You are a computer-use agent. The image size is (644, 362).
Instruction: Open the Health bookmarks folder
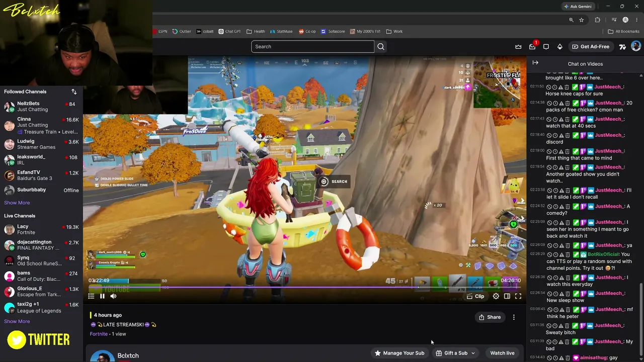256,31
